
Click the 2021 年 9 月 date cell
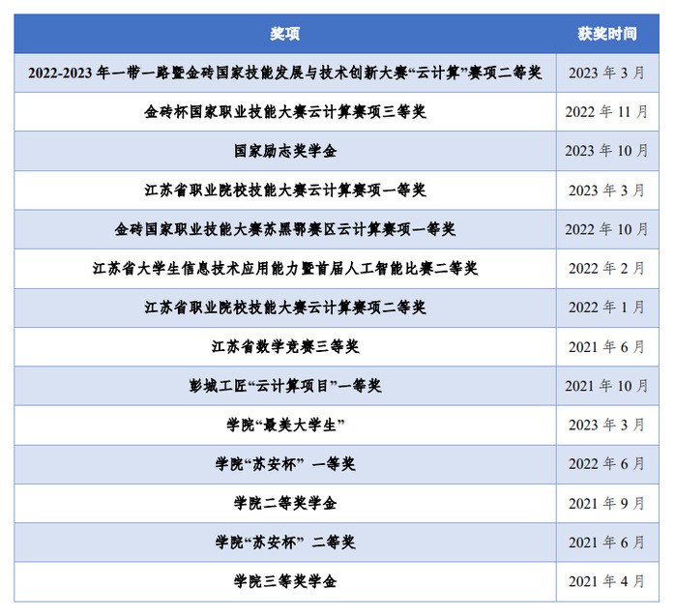tap(606, 503)
